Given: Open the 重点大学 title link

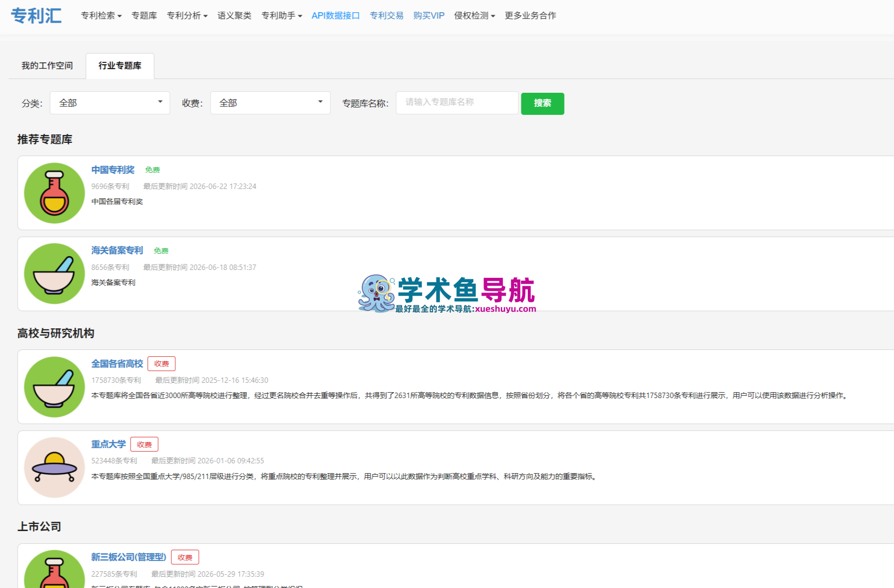Looking at the screenshot, I should [x=108, y=444].
